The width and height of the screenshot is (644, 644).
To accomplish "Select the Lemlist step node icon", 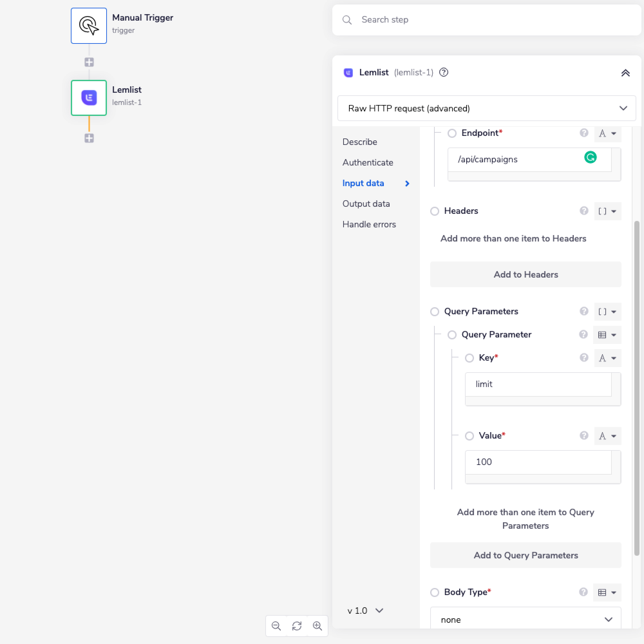I will [89, 98].
